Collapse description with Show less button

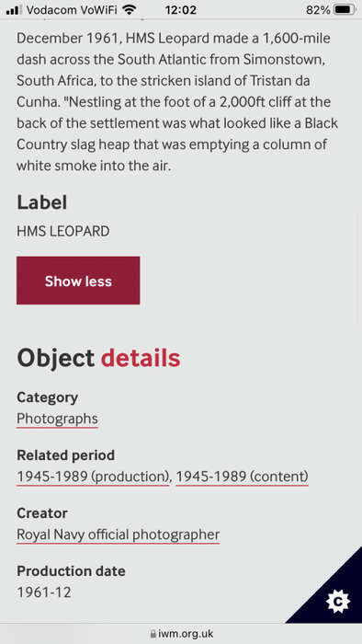coord(78,281)
